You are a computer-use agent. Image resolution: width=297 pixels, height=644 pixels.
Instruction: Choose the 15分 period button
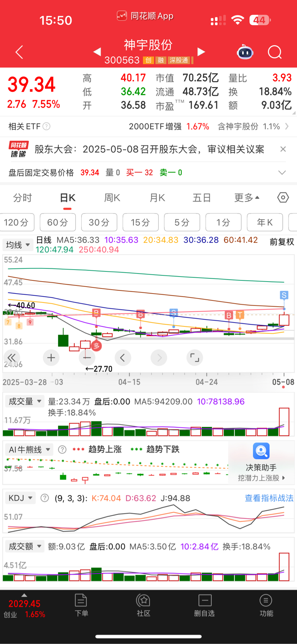pos(140,222)
